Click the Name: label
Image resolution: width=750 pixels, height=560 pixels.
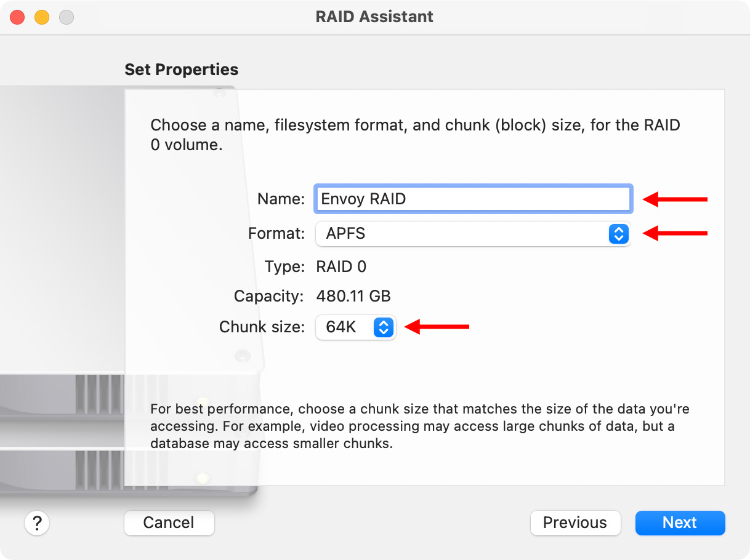point(281,199)
